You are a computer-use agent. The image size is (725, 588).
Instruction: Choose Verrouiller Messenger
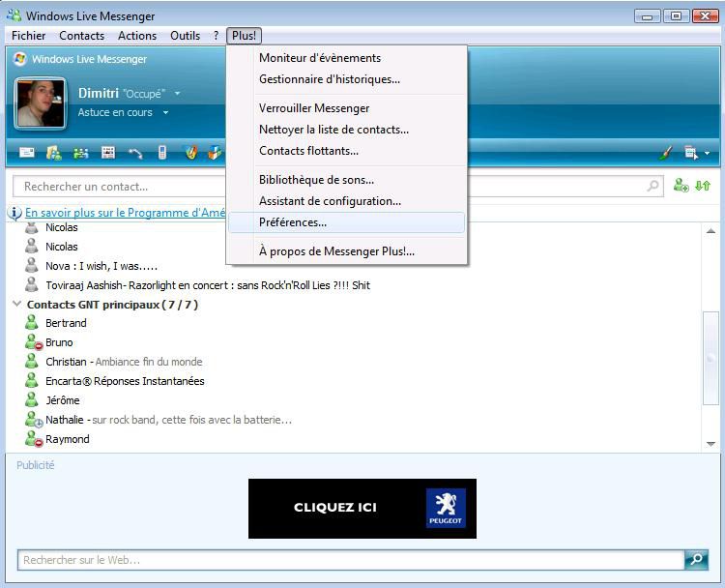pyautogui.click(x=347, y=108)
